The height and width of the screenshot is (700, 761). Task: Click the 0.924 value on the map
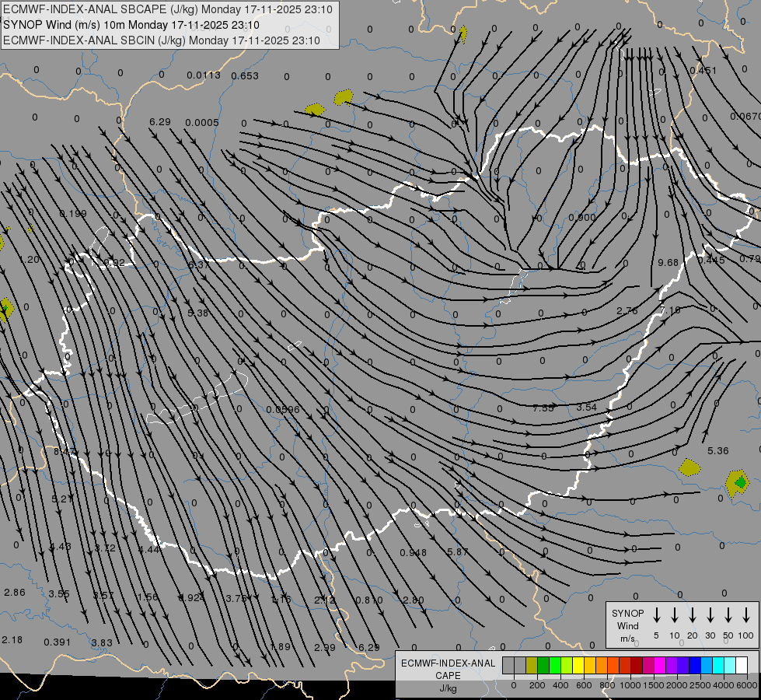192,597
